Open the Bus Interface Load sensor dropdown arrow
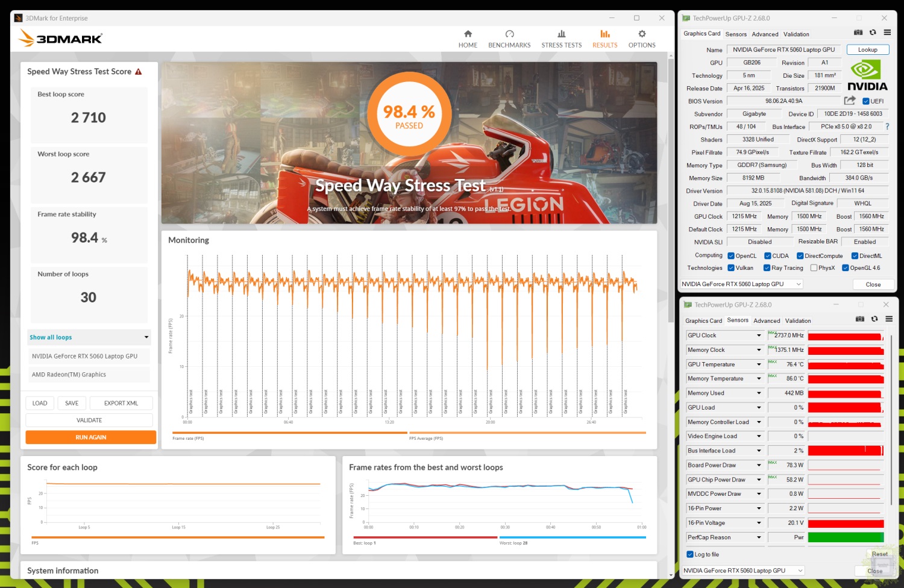 pos(759,451)
